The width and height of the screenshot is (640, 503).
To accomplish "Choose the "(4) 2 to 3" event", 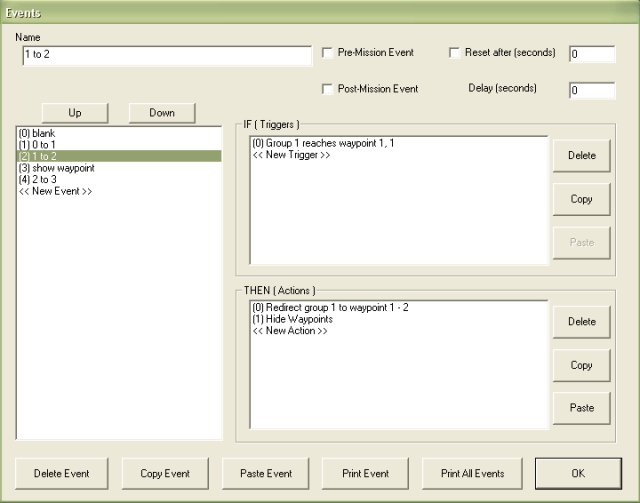I will click(x=46, y=180).
